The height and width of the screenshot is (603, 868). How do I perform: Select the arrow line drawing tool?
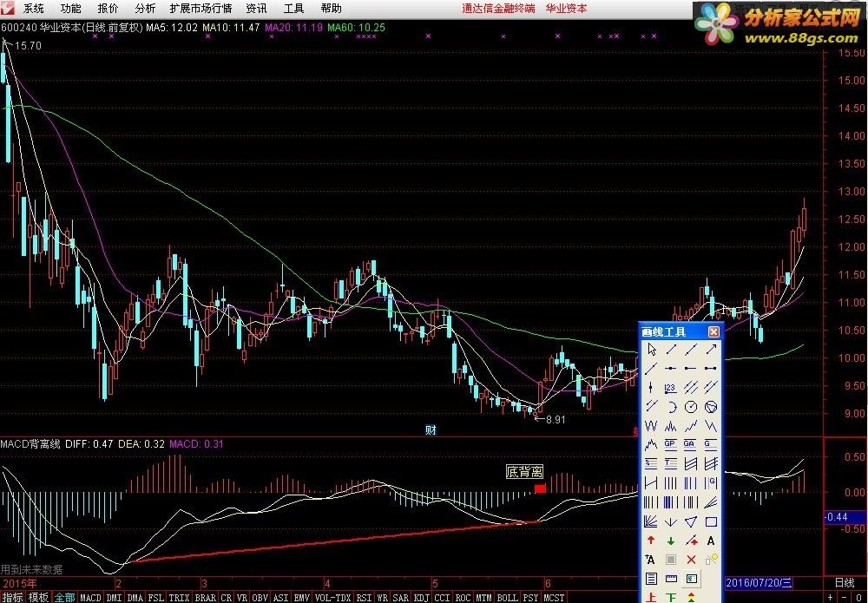[x=712, y=350]
